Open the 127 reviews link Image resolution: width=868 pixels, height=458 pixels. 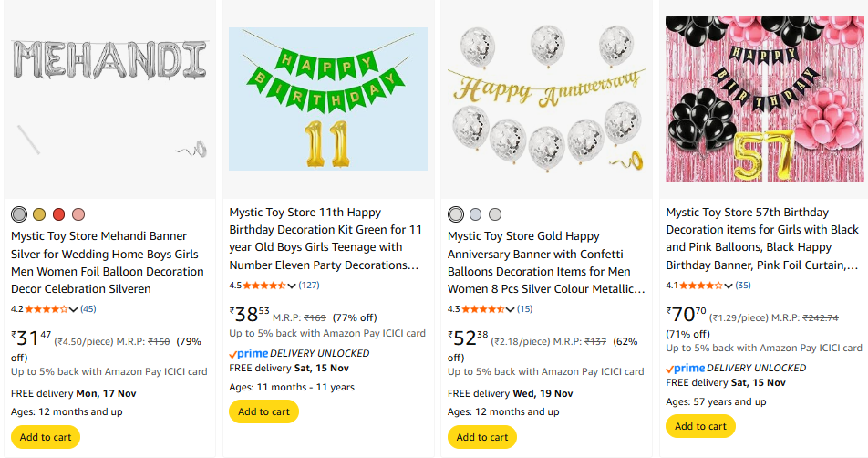[x=309, y=286]
